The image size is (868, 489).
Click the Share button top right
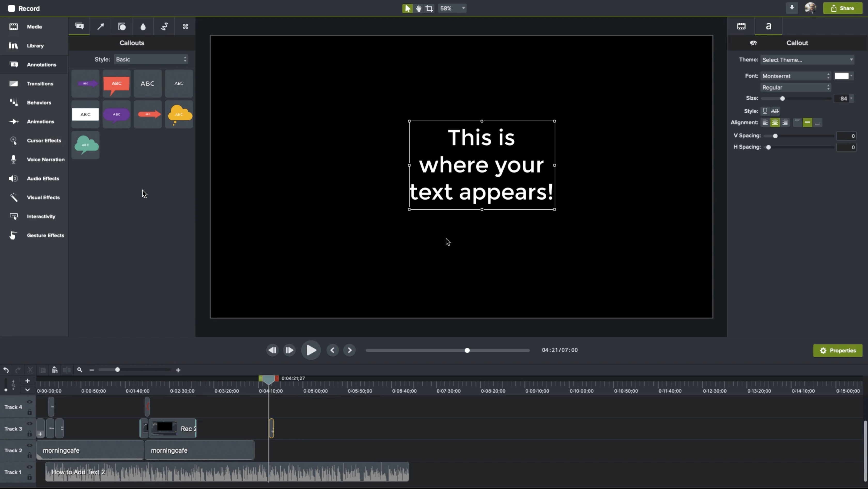click(842, 8)
